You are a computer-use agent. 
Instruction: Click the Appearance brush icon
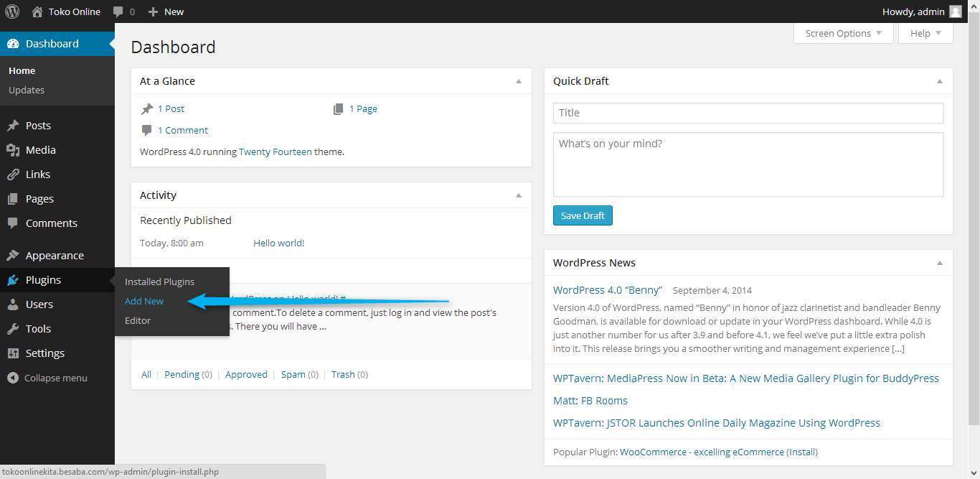[13, 256]
